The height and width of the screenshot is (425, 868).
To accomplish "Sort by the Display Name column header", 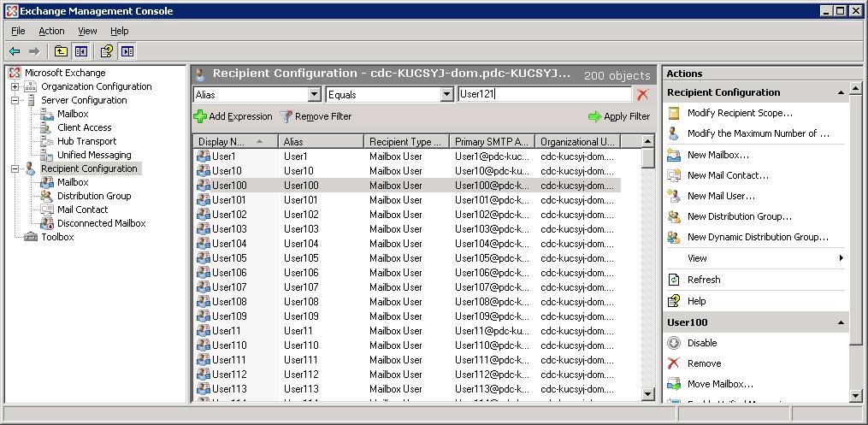I will pos(234,142).
